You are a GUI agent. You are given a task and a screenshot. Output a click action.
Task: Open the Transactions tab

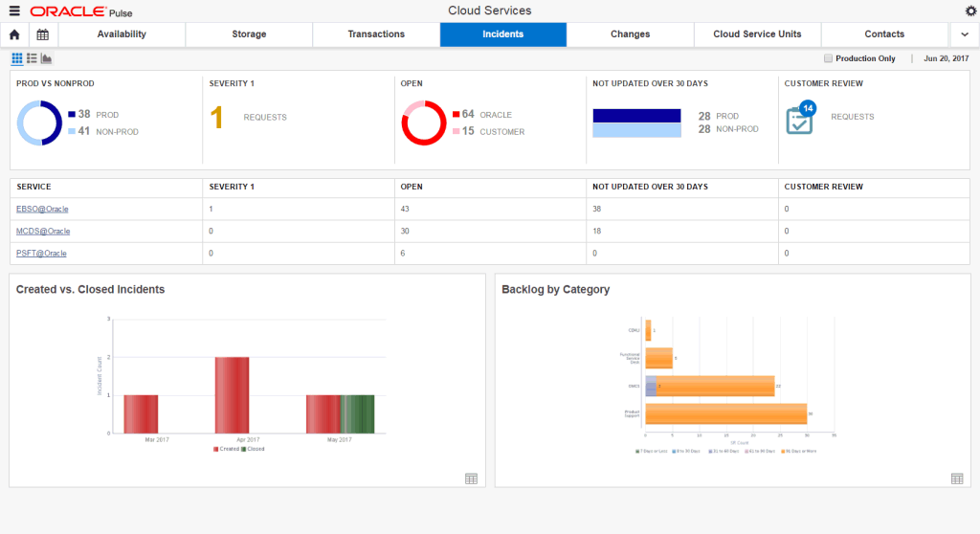pyautogui.click(x=376, y=34)
